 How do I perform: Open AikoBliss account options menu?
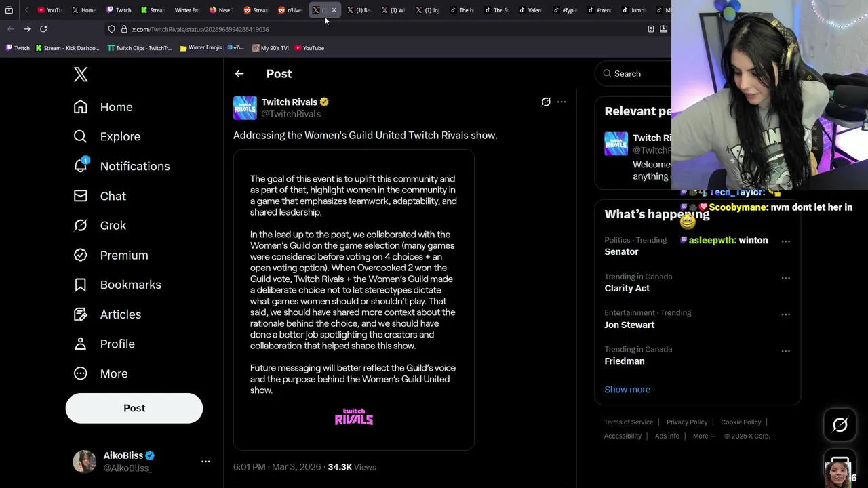pos(205,462)
